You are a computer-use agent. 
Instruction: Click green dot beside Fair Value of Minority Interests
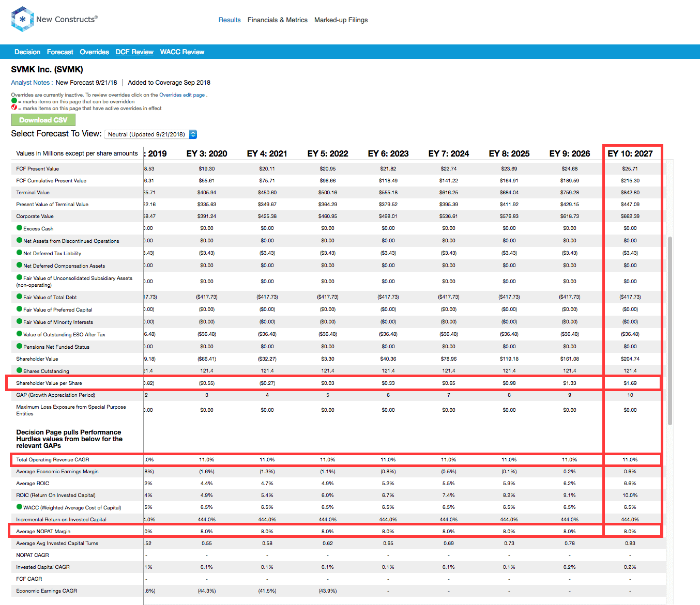(x=19, y=321)
